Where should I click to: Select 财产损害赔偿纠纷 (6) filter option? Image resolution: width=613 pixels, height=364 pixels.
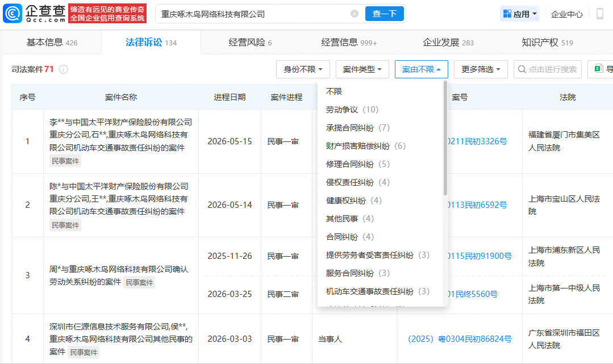[366, 146]
